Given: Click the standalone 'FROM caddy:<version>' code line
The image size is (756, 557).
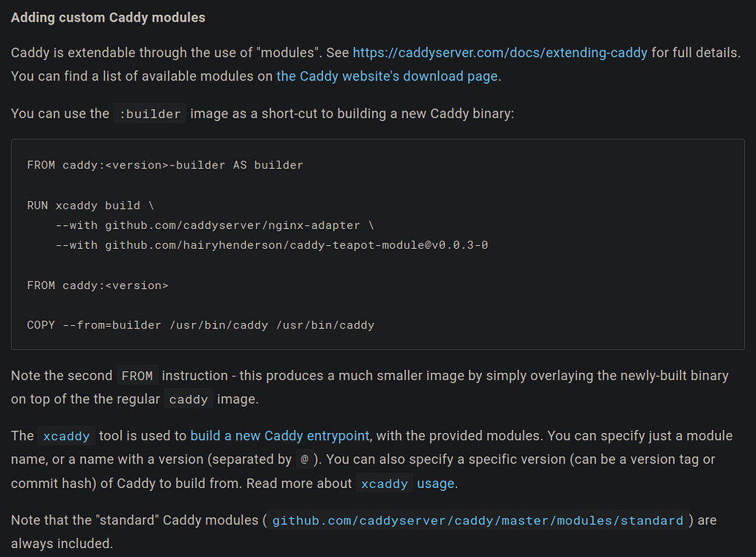Looking at the screenshot, I should (x=97, y=285).
